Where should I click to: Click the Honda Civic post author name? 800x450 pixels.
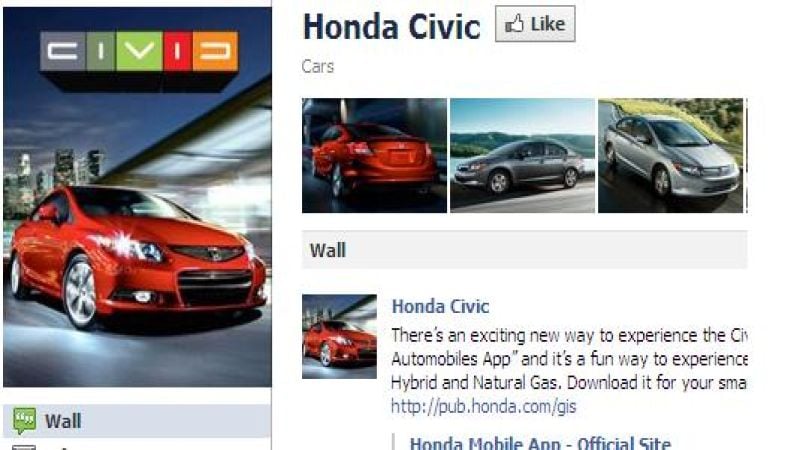440,306
